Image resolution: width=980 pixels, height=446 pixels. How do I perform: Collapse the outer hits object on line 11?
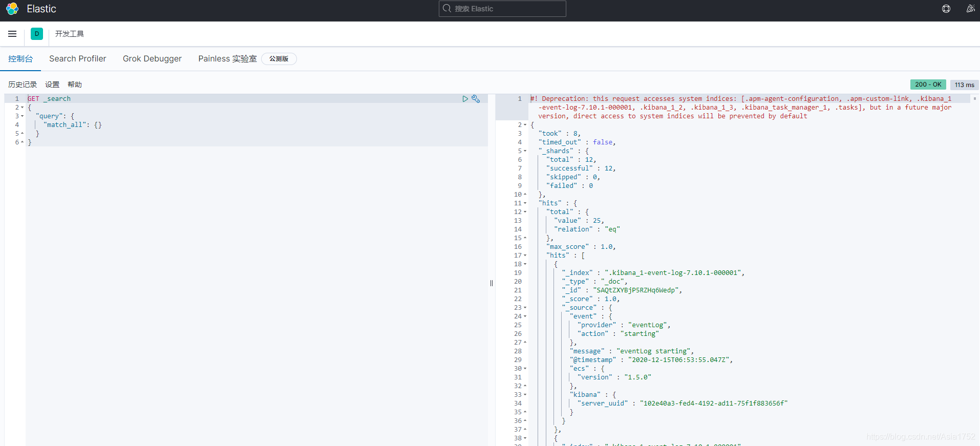tap(525, 203)
